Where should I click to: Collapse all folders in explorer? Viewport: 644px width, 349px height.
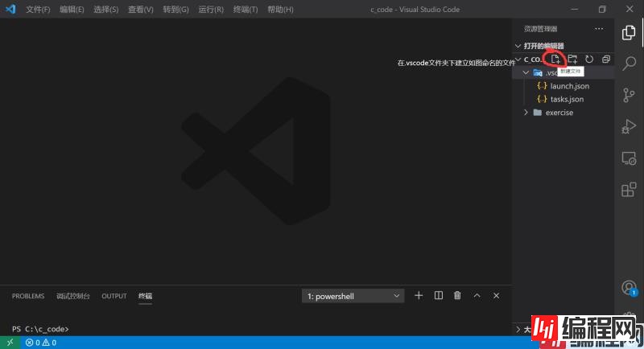pos(606,60)
